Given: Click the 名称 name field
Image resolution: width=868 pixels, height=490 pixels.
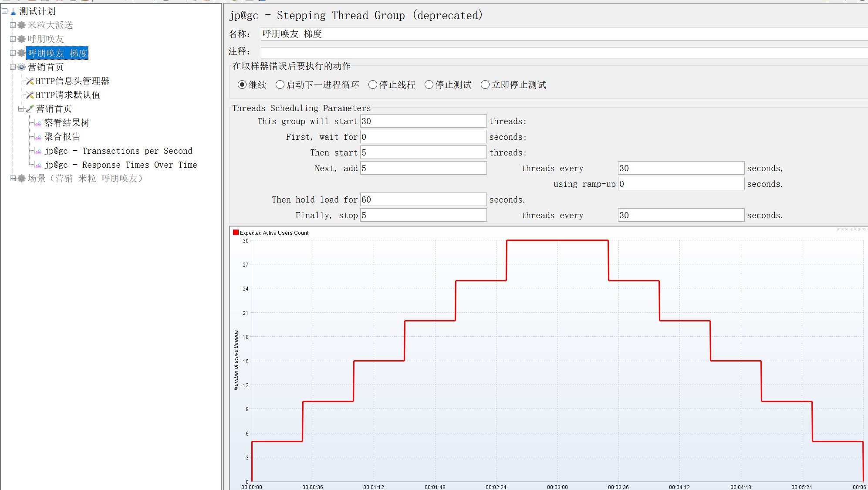Looking at the screenshot, I should [x=564, y=34].
